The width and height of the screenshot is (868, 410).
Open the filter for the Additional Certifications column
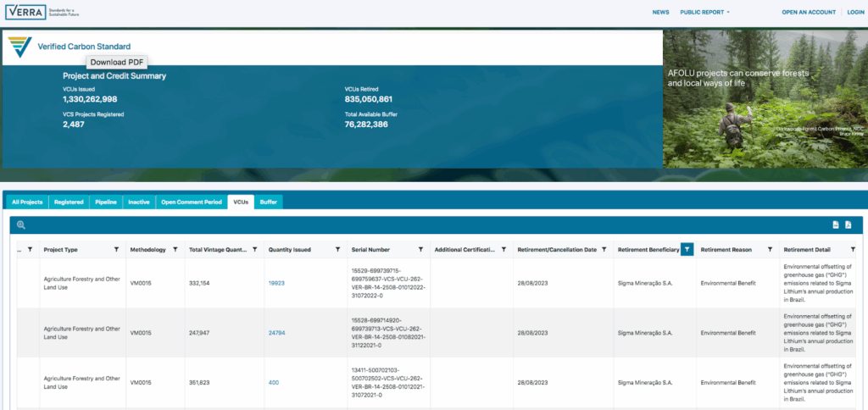point(504,250)
